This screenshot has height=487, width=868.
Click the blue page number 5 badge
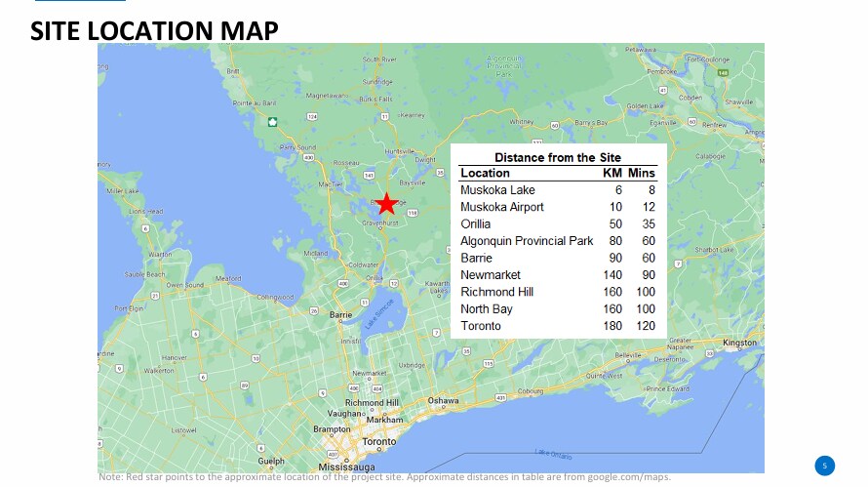[824, 465]
